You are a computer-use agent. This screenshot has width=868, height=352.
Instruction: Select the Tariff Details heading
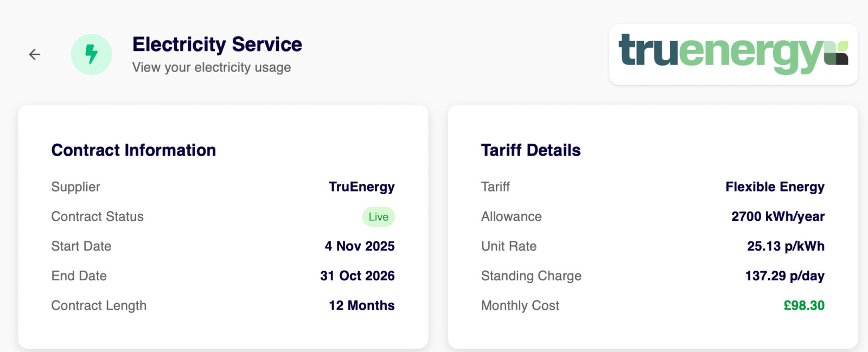click(x=531, y=150)
